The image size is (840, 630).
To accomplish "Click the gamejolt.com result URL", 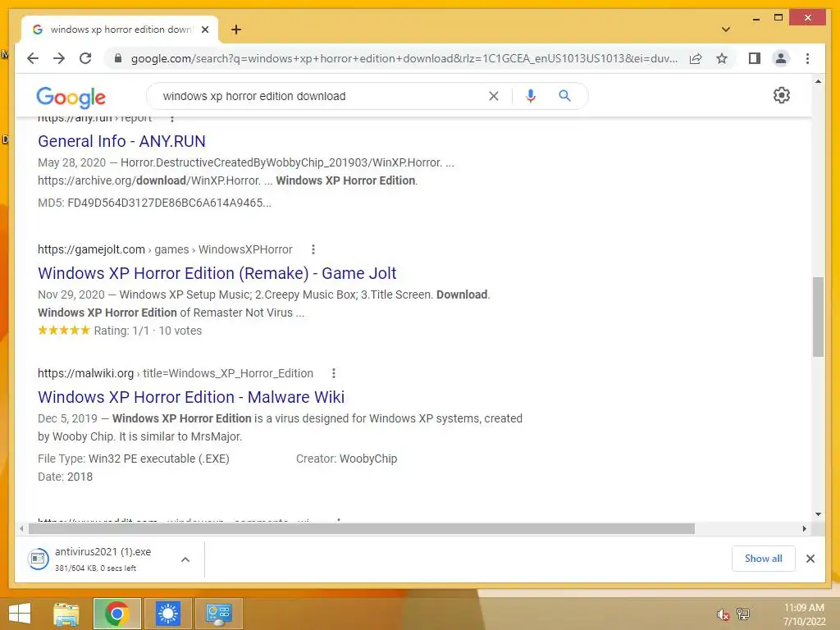I will 165,249.
